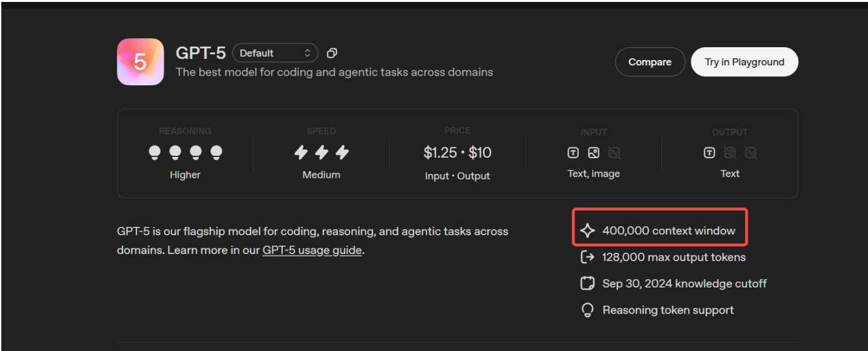Click the Medium speed label

point(321,175)
